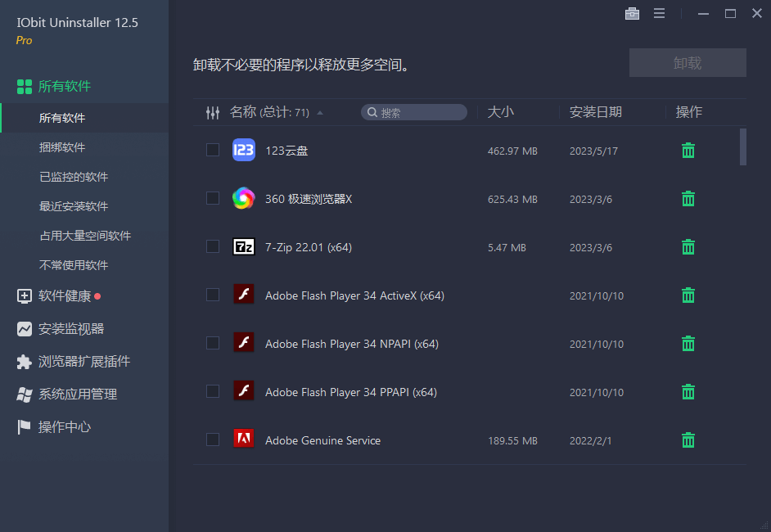
Task: Click the search magnifier icon
Action: tap(372, 113)
